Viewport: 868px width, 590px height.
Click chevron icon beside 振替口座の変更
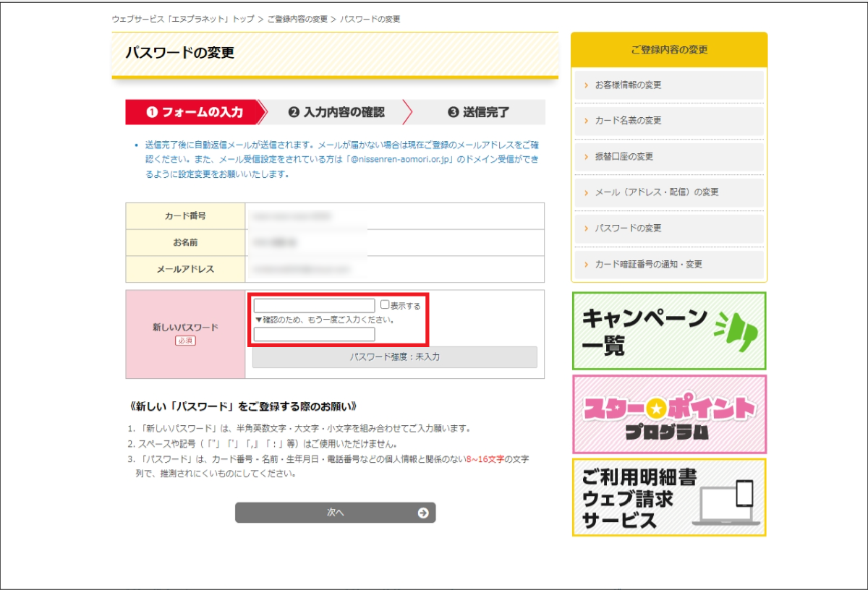[x=587, y=157]
